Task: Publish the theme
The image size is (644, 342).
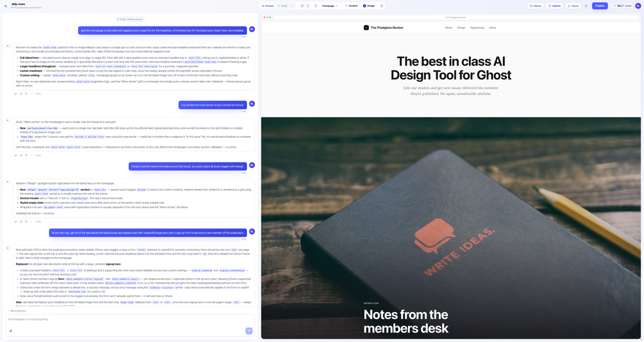Action: point(599,6)
